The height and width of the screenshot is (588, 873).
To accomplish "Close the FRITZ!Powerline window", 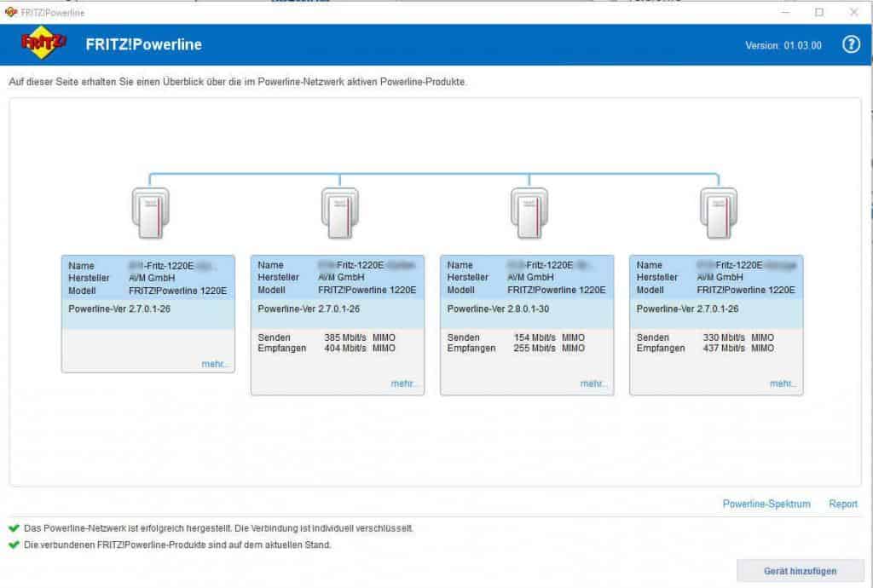I will (x=853, y=12).
